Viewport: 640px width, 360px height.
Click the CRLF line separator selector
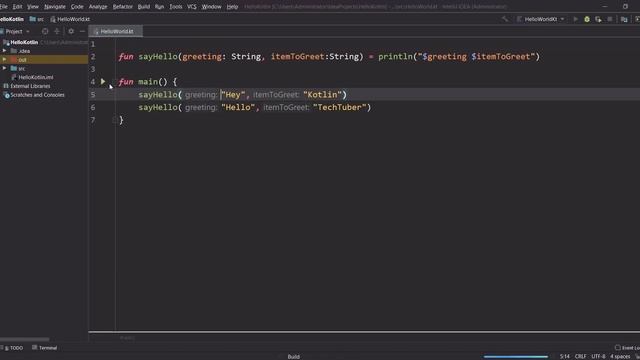coord(580,357)
